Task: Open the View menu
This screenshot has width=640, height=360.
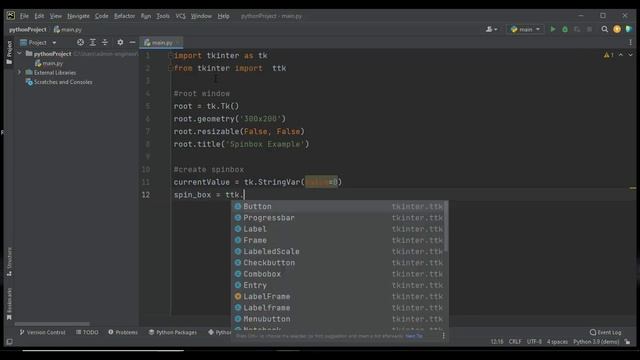Action: (56, 16)
